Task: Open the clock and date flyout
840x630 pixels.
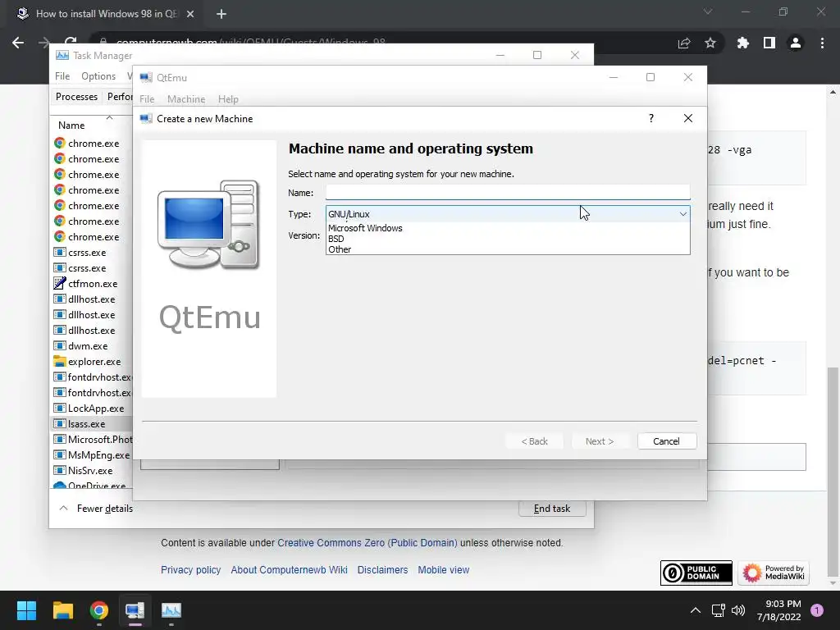Action: point(779,610)
